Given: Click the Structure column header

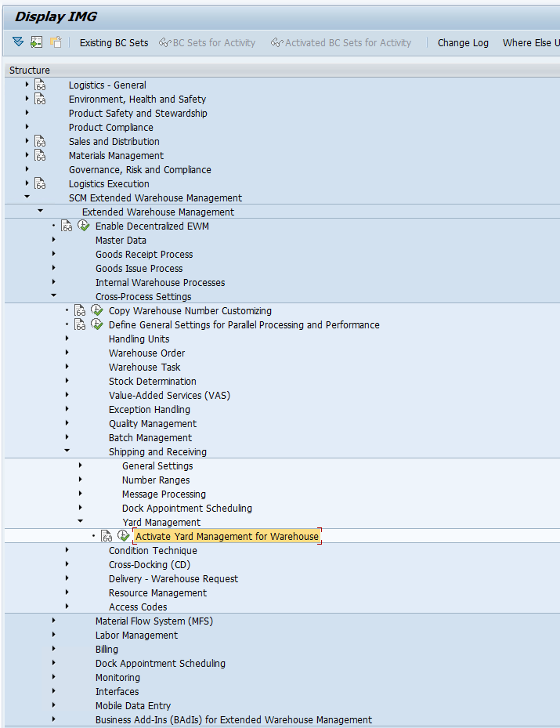Looking at the screenshot, I should pyautogui.click(x=282, y=70).
